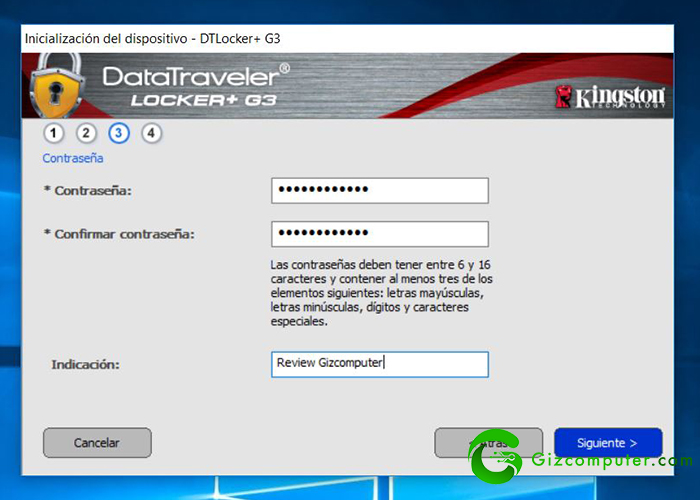Click the '* Contraseña:' label
This screenshot has width=700, height=500.
(88, 191)
